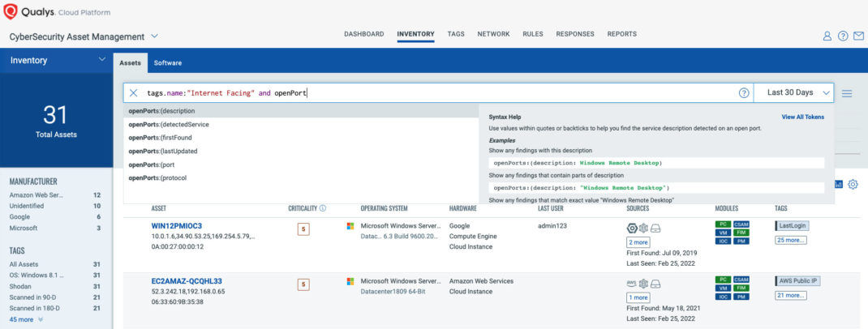Click the Windows logo for WIN12PMIOC3

point(350,226)
